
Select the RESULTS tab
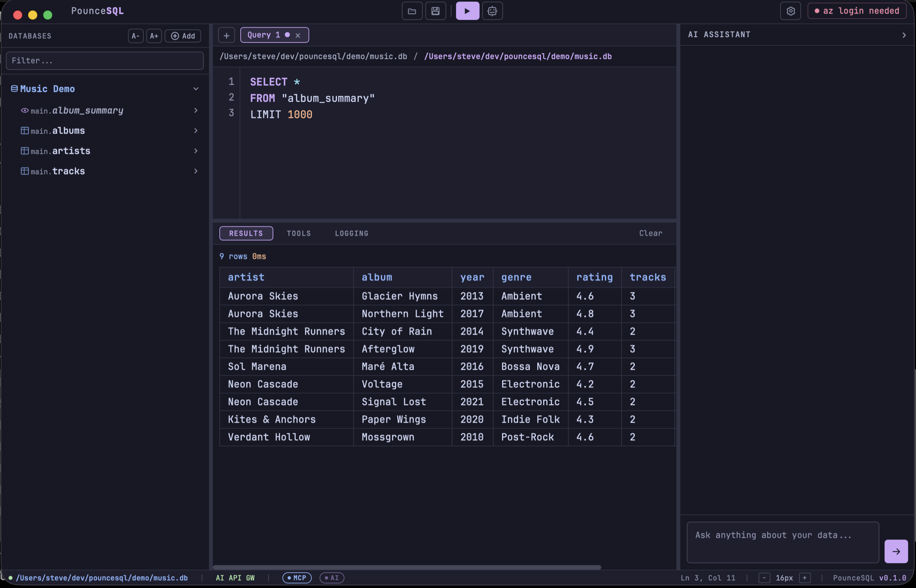coord(246,233)
